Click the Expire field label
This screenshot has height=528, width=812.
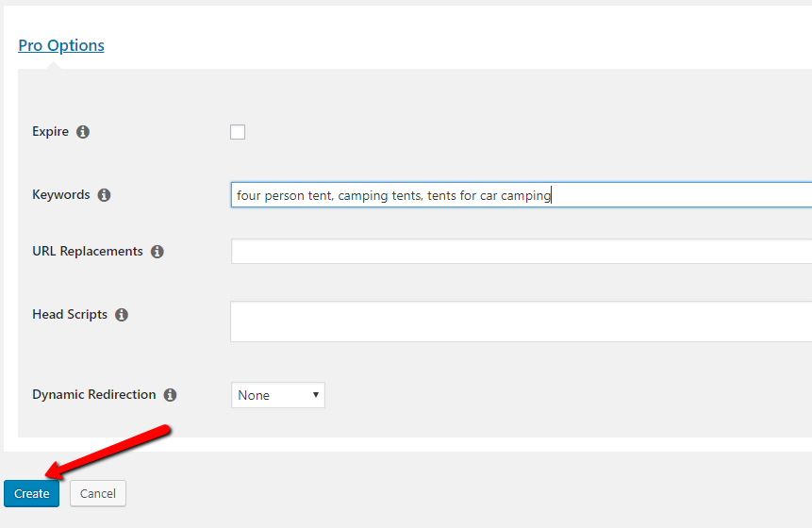pos(50,132)
